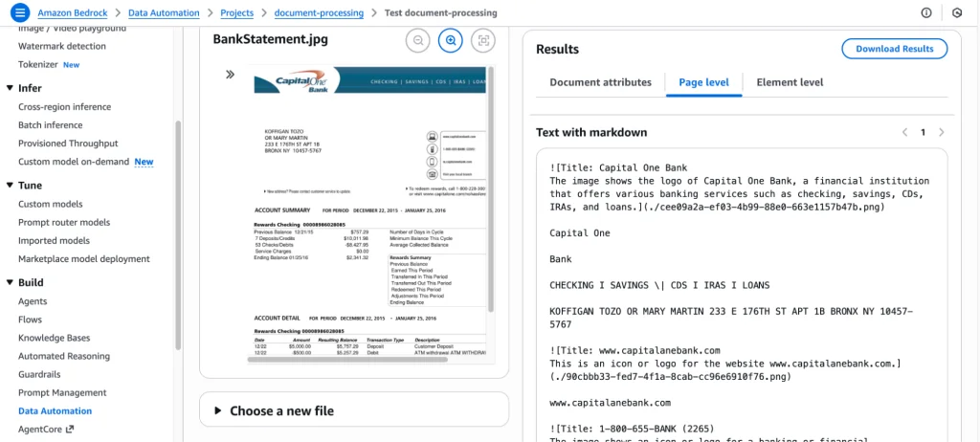Collapse the Infer section
The height and width of the screenshot is (442, 980).
tap(10, 88)
